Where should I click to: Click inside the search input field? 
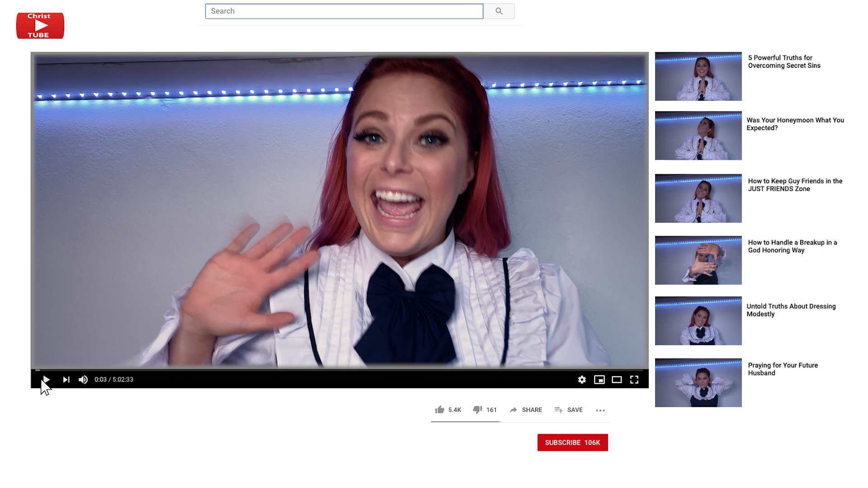coord(344,11)
